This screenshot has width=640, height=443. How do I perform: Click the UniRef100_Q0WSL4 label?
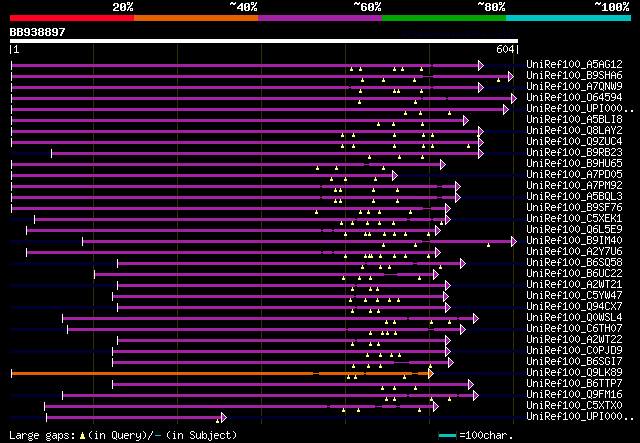574,318
